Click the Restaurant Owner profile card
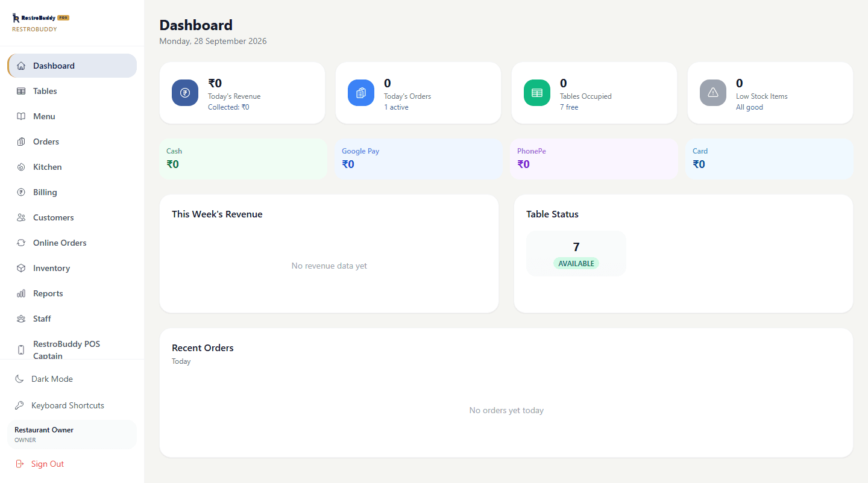868x483 pixels. (x=72, y=434)
